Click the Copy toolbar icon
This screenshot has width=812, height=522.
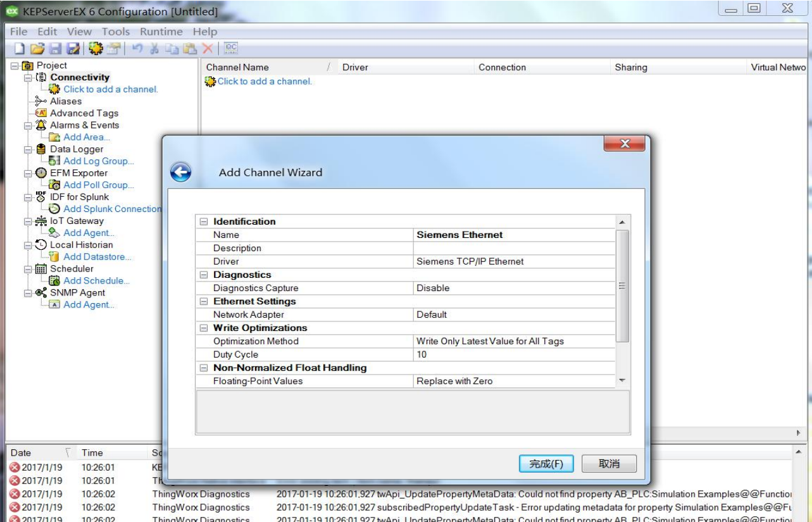tap(172, 48)
